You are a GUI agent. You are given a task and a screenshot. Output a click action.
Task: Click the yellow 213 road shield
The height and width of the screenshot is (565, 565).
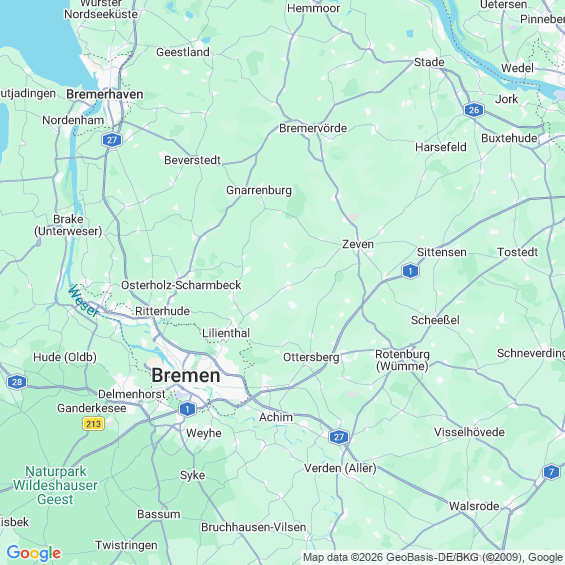[x=94, y=423]
